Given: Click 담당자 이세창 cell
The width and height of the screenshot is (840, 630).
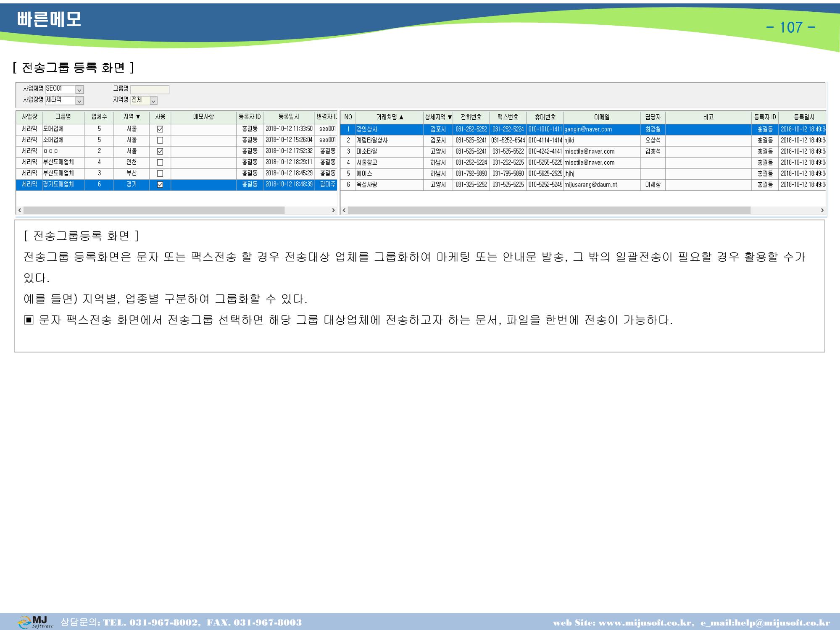Looking at the screenshot, I should pos(653,184).
